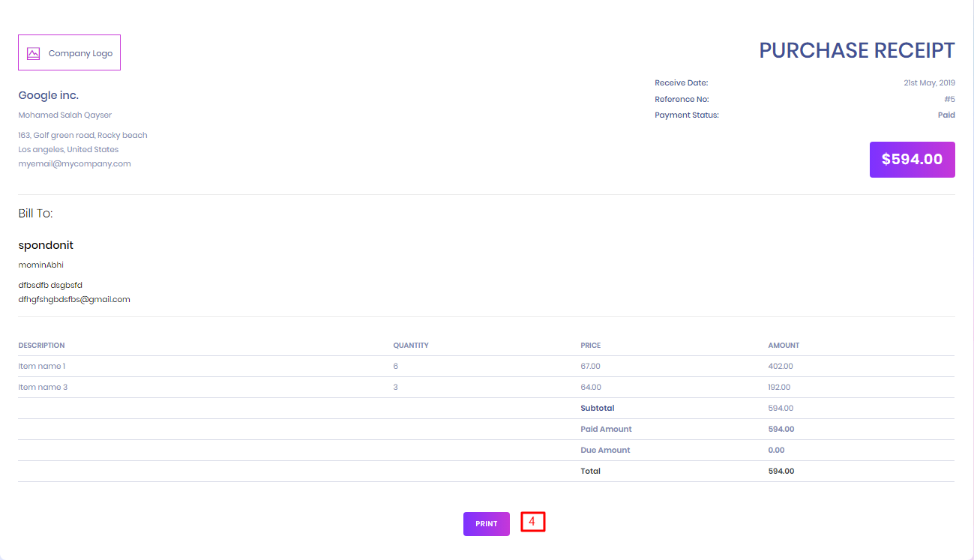This screenshot has height=560, width=974.
Task: Click the $594.00 total amount badge
Action: click(912, 160)
